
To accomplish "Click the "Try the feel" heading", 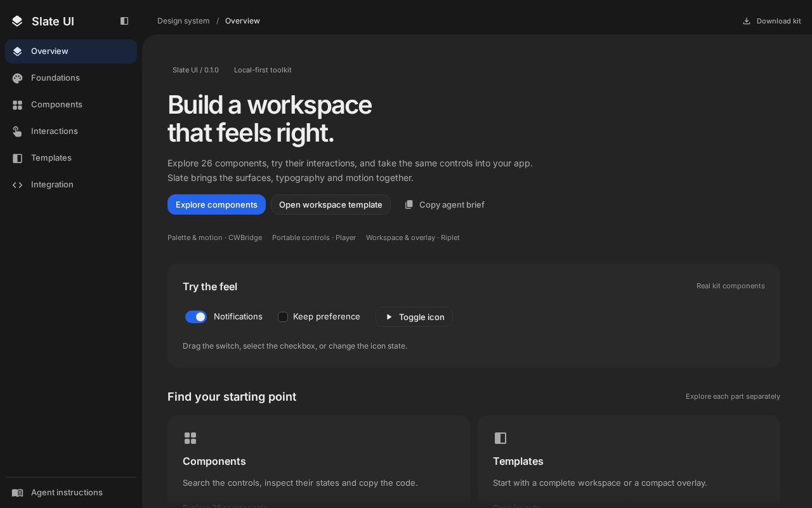I will [210, 286].
